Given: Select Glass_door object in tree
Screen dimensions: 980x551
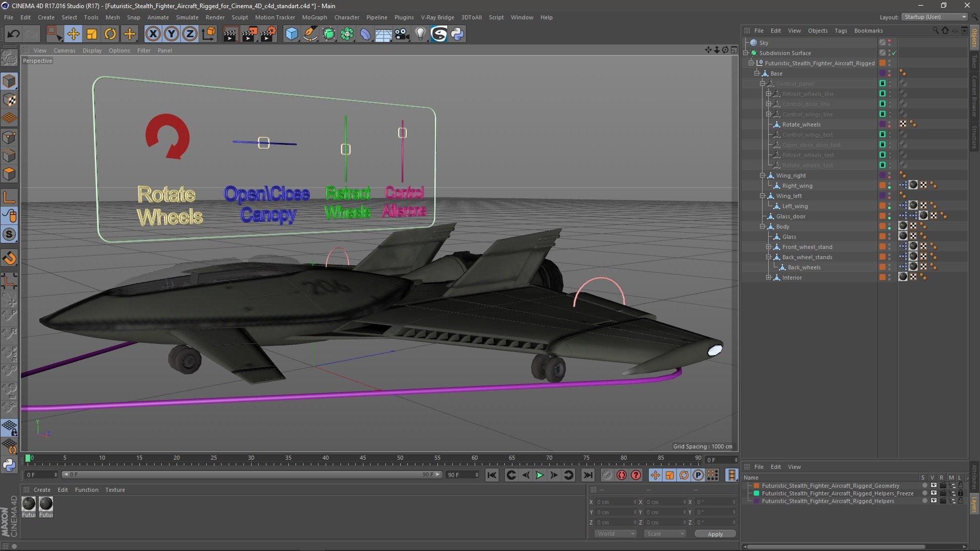Looking at the screenshot, I should 791,216.
